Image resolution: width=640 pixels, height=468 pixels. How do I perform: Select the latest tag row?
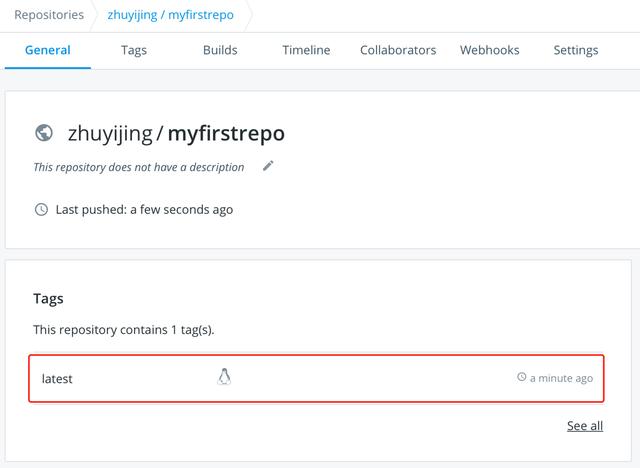pyautogui.click(x=316, y=378)
